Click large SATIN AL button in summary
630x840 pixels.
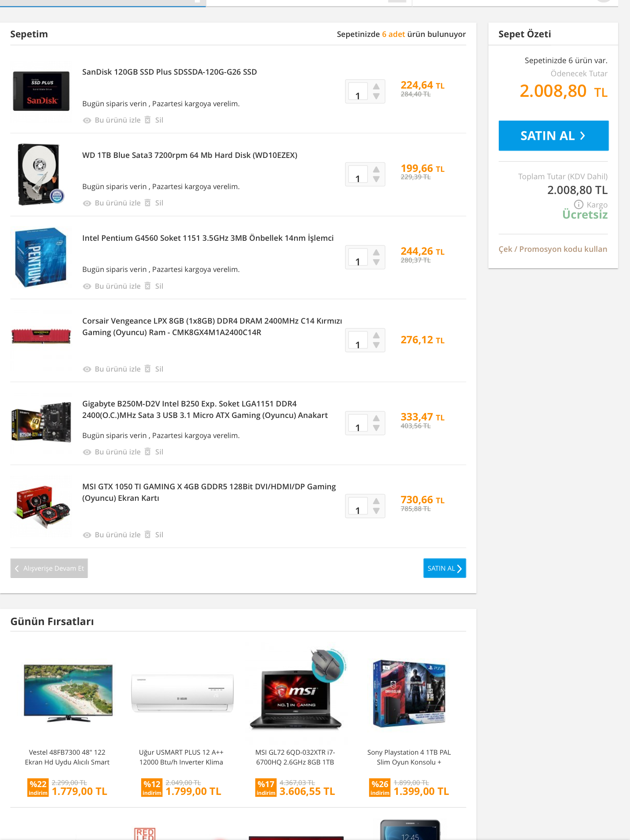553,135
